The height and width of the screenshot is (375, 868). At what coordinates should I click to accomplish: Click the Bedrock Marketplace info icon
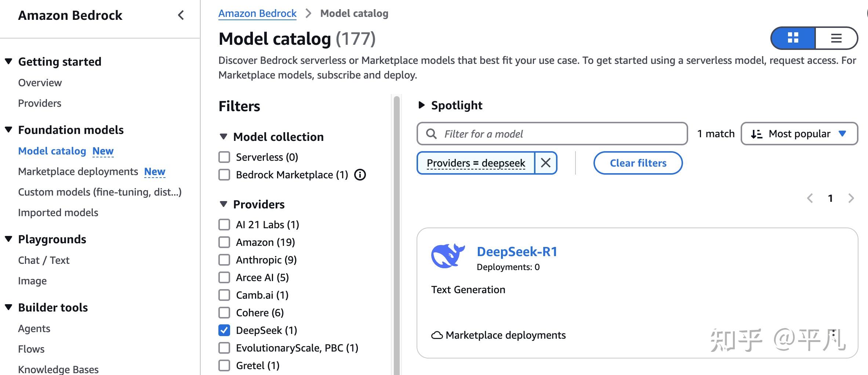coord(360,175)
